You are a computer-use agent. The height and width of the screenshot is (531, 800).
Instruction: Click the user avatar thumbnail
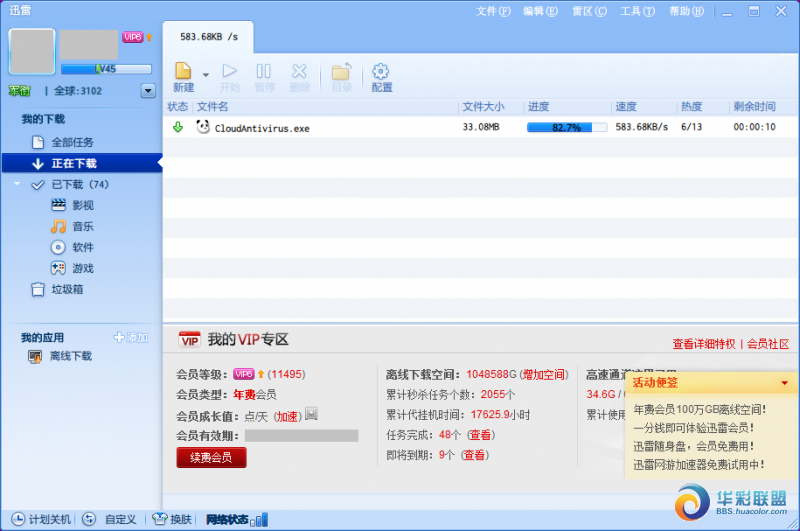pyautogui.click(x=32, y=52)
